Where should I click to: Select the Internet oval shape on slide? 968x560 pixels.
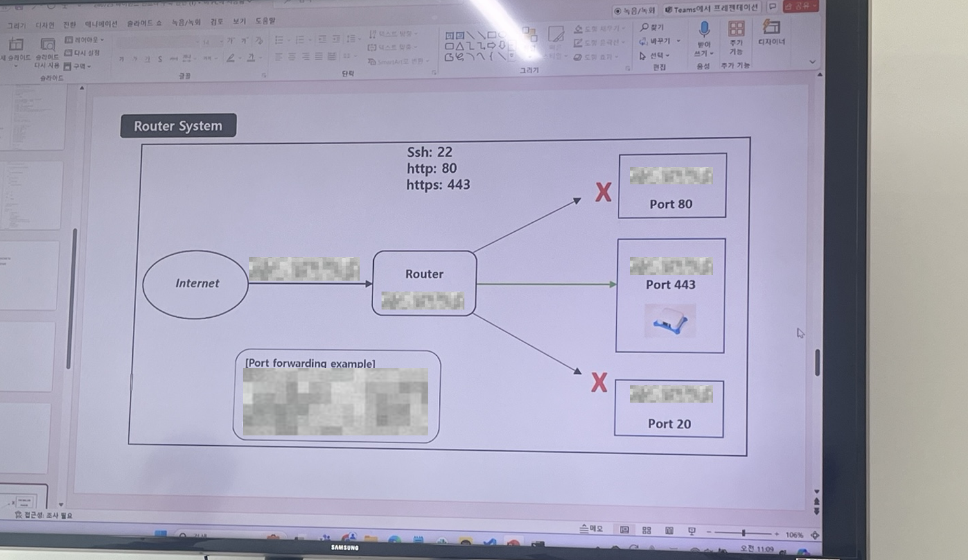(196, 284)
